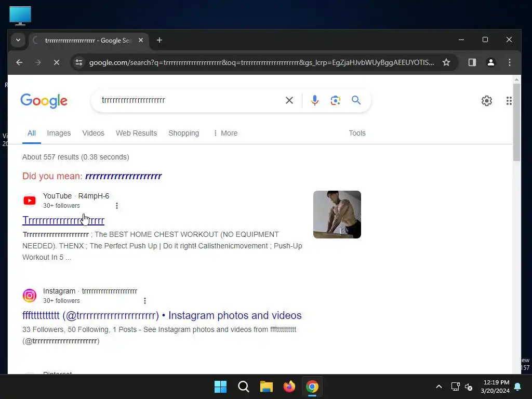This screenshot has height=399, width=532.
Task: Go back to the previous page
Action: (x=19, y=62)
